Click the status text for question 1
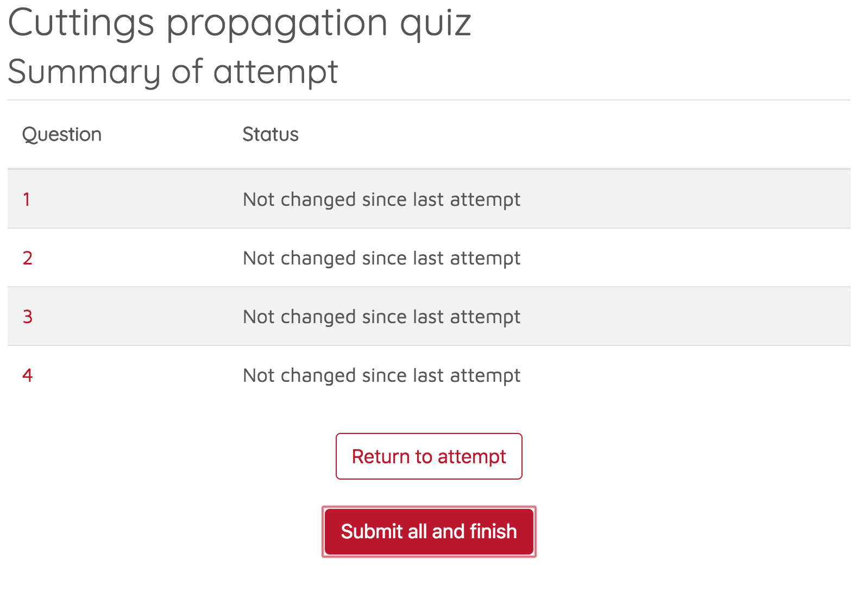868x592 pixels. pos(381,199)
